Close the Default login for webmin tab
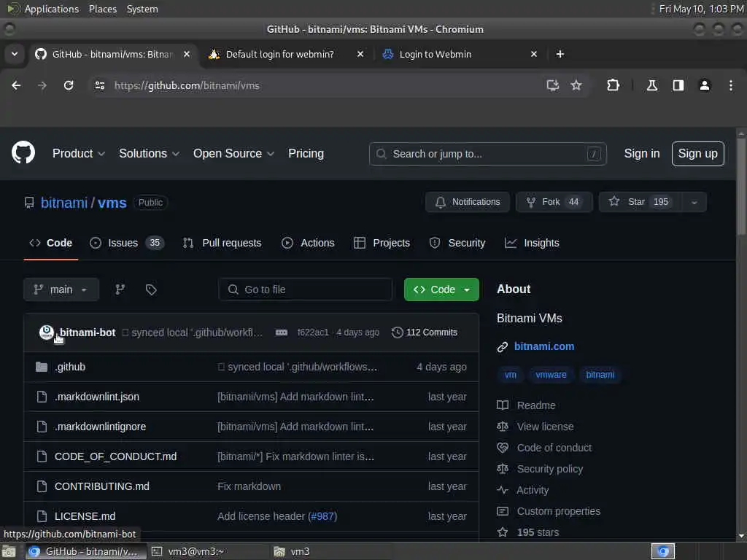 point(360,54)
